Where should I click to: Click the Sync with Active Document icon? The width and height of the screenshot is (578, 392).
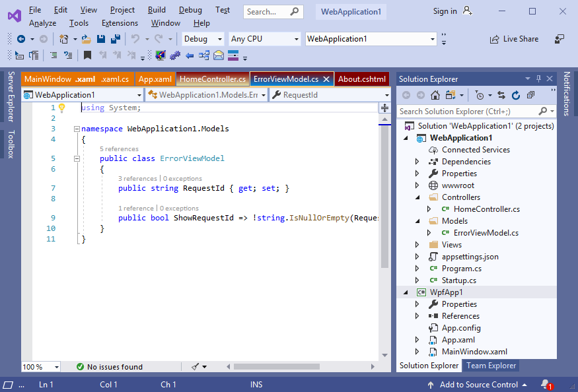(x=501, y=96)
